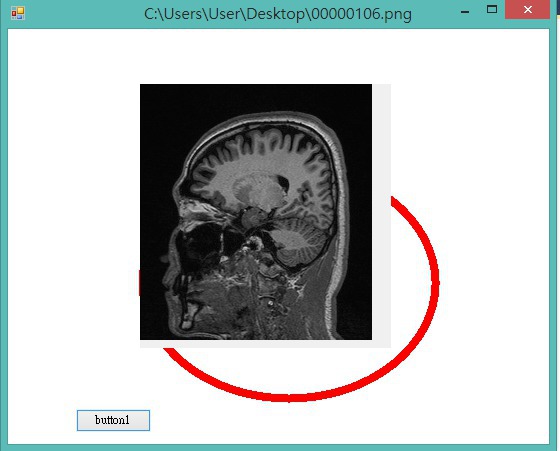This screenshot has width=560, height=451.
Task: Click the title bar file path text
Action: (278, 14)
